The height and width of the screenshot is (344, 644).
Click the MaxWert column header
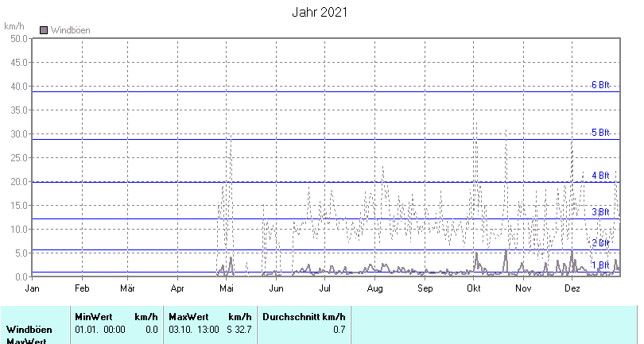point(188,316)
